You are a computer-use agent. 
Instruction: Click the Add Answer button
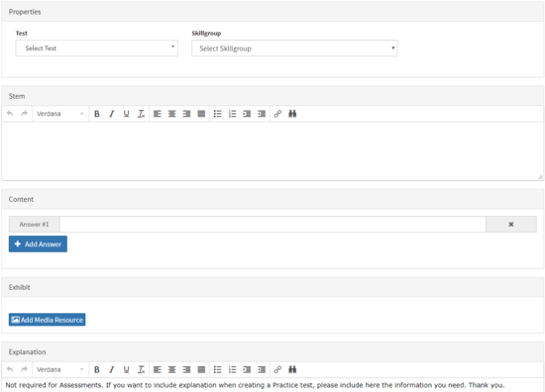click(38, 245)
